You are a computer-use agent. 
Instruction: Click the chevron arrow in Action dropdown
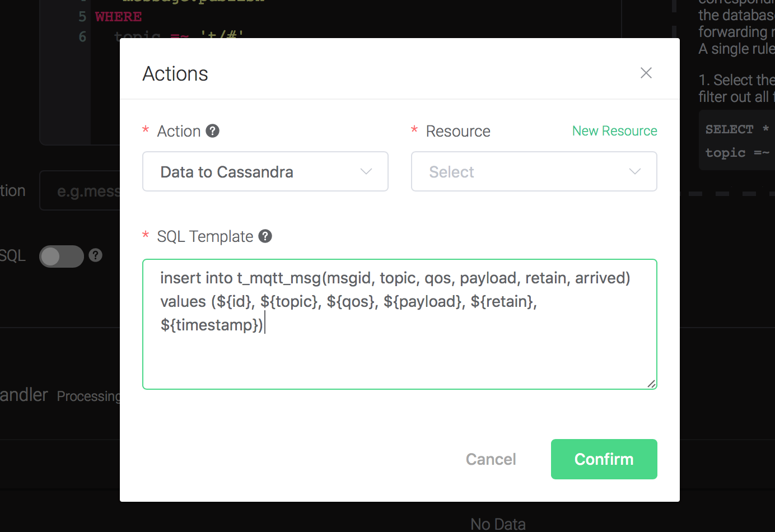coord(366,171)
